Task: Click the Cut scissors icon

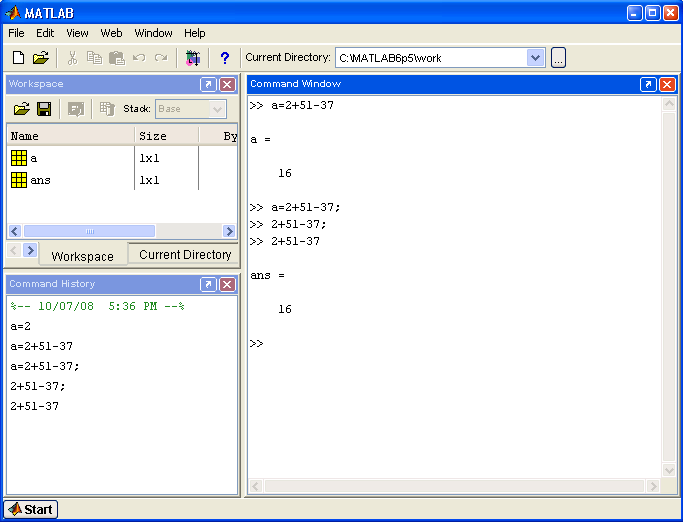Action: pos(72,58)
